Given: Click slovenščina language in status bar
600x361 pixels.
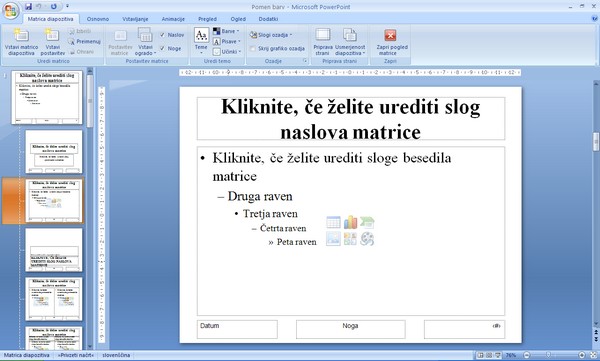Looking at the screenshot, I should click(x=116, y=355).
